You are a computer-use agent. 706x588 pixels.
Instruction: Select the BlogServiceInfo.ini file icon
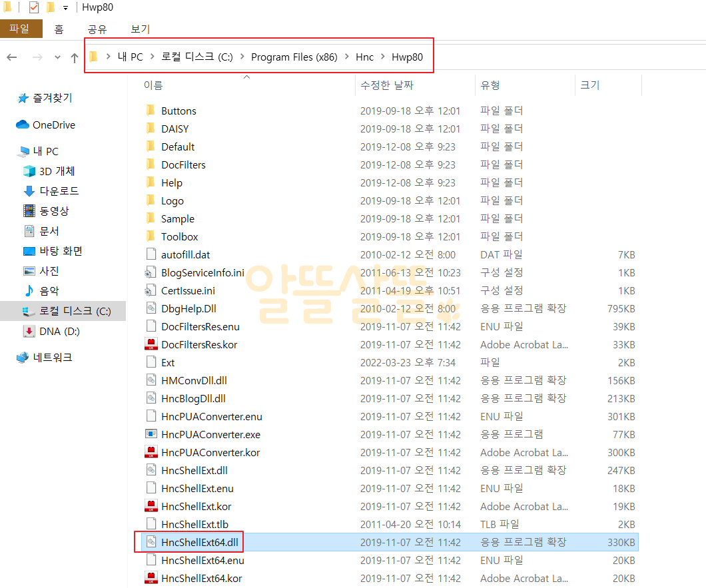tap(151, 272)
